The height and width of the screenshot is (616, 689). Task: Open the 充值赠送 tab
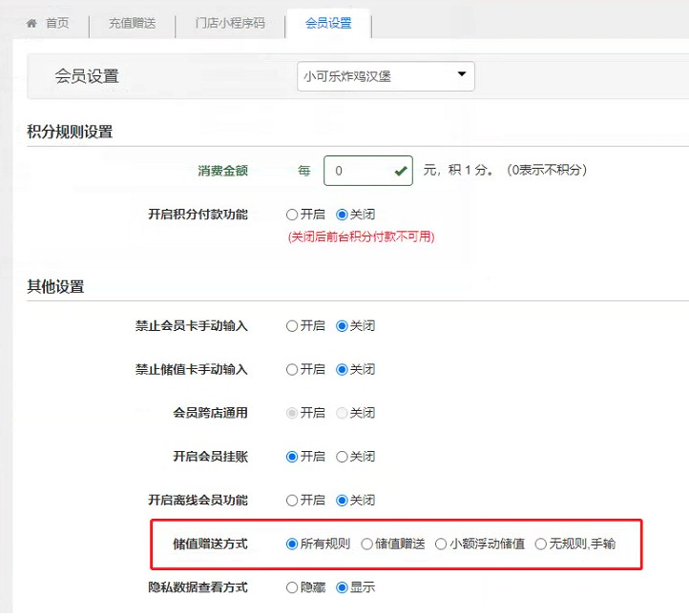click(131, 24)
